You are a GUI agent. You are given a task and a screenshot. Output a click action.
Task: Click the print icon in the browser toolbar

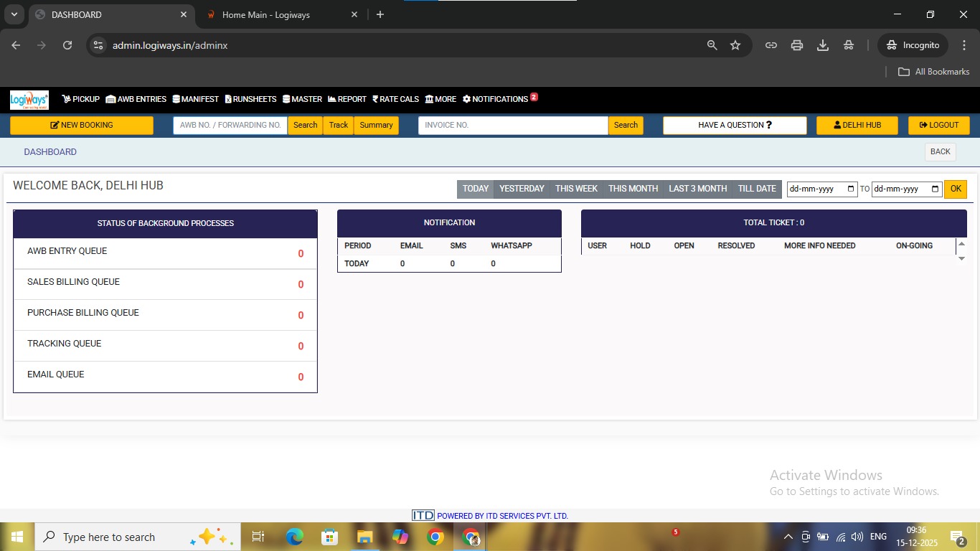(797, 45)
